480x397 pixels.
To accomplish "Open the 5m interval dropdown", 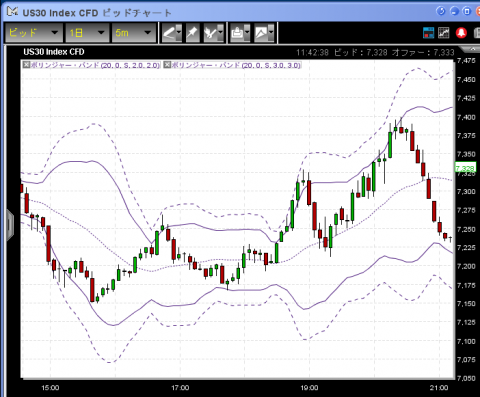I will 134,33.
